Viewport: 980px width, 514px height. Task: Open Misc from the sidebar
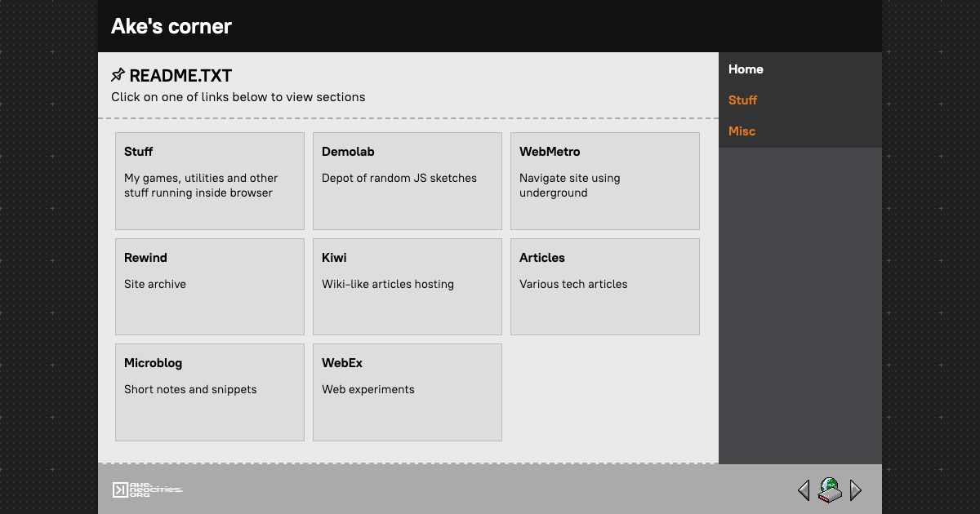[742, 131]
